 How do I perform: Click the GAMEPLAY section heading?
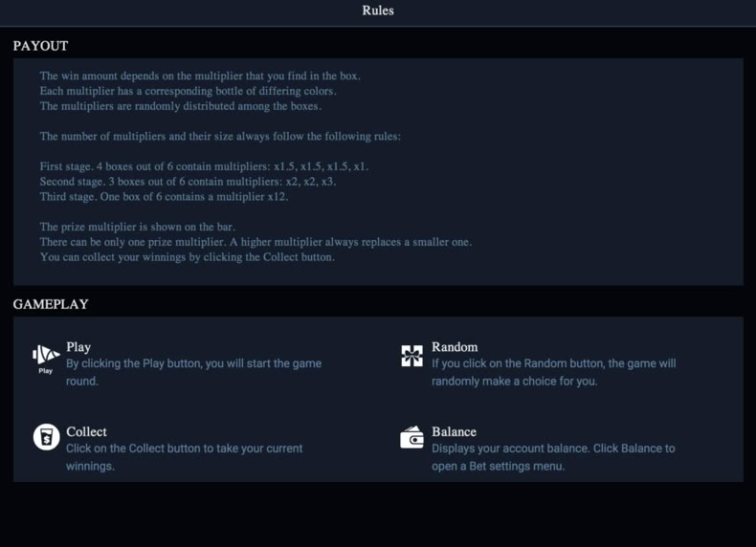[51, 304]
